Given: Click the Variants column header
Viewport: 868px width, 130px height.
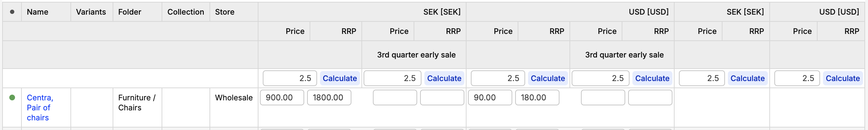Looking at the screenshot, I should point(91,12).
